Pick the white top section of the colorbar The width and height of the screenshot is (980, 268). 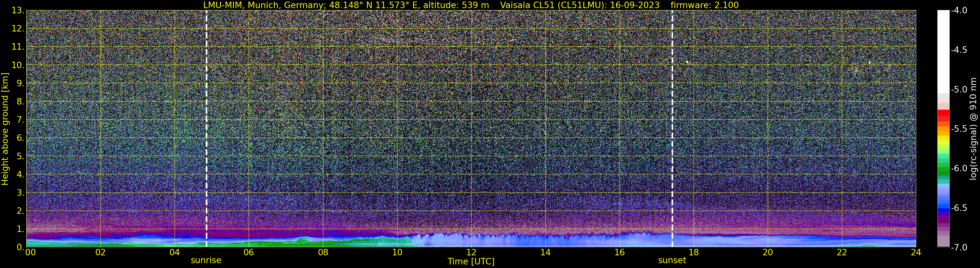pos(944,52)
